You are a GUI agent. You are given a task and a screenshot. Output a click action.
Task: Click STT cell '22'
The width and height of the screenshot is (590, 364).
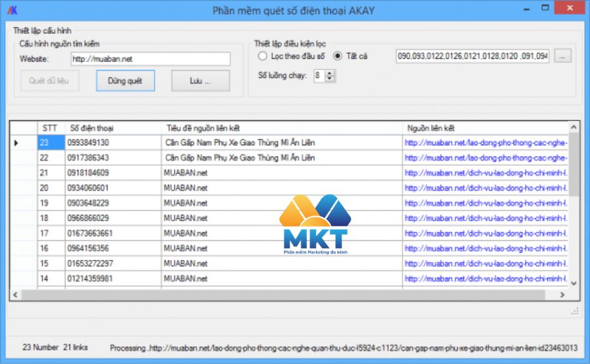pyautogui.click(x=51, y=158)
